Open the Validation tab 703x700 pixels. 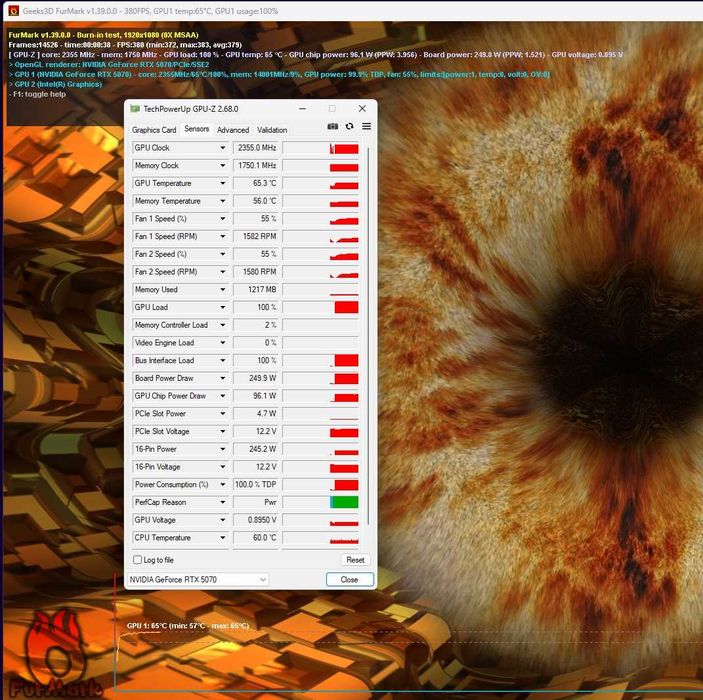click(272, 130)
